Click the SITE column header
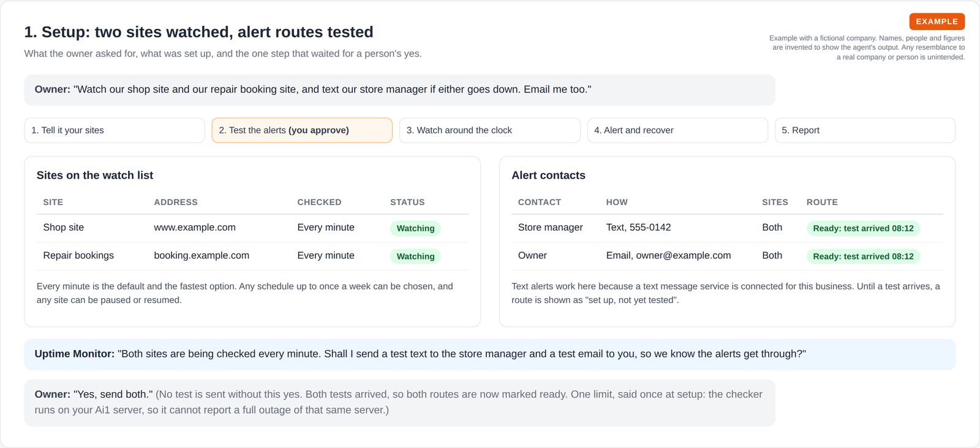The width and height of the screenshot is (980, 448). click(53, 203)
